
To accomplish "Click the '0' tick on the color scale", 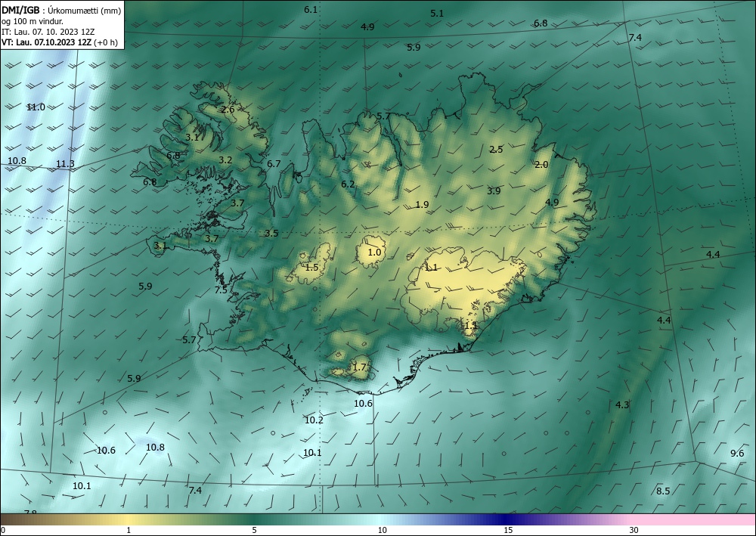I will [x=3, y=530].
